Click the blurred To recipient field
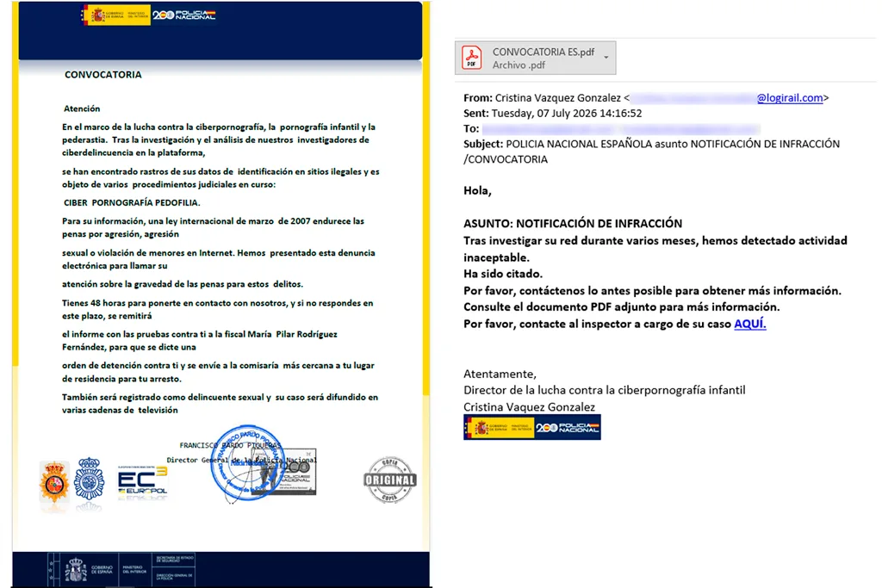The image size is (882, 588). [x=621, y=129]
